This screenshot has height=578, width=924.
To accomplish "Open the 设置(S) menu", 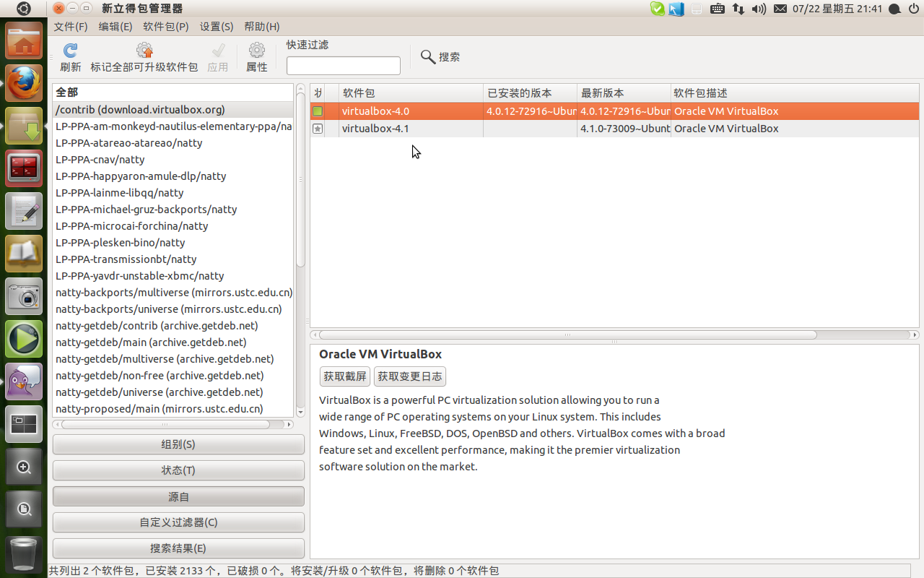I will [217, 27].
